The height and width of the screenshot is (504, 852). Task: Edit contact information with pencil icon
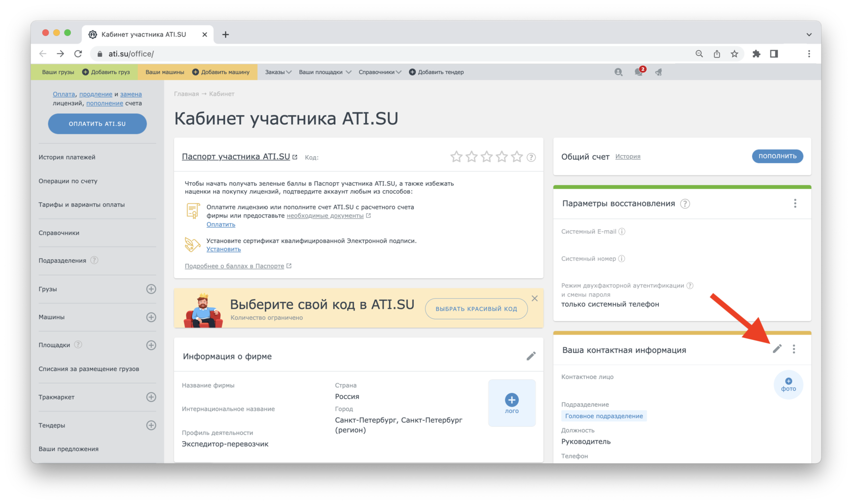coord(777,349)
